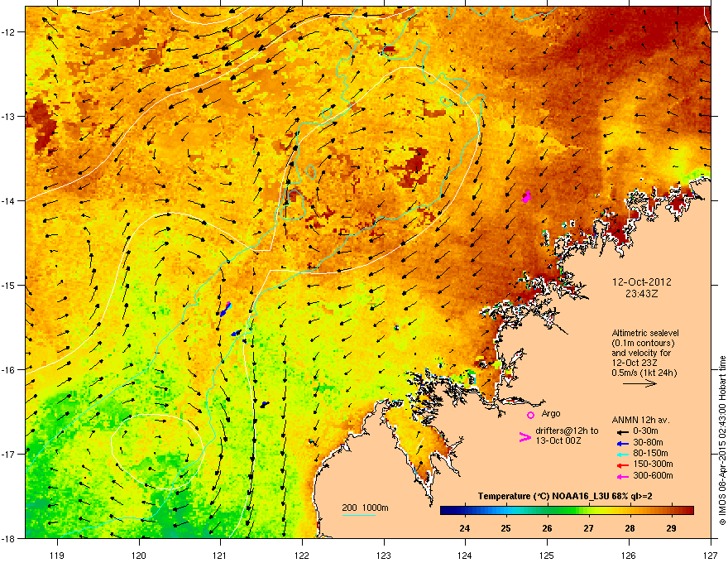Click the '23:43Z' time label
This screenshot has height=563, width=728.
point(642,294)
